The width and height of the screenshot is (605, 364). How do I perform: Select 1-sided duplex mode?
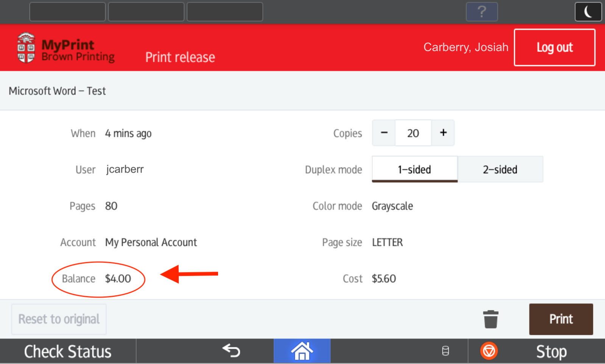415,170
